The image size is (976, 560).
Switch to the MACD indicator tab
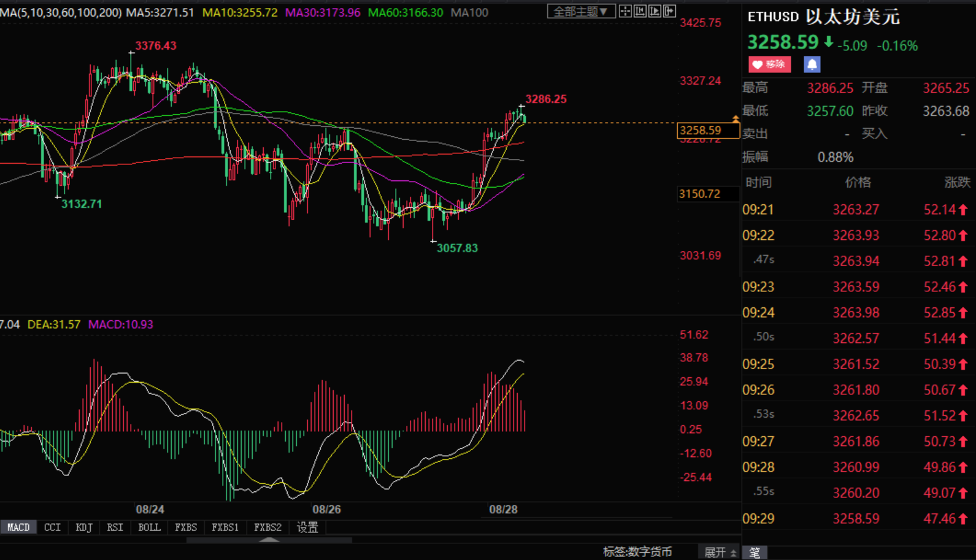tap(18, 527)
